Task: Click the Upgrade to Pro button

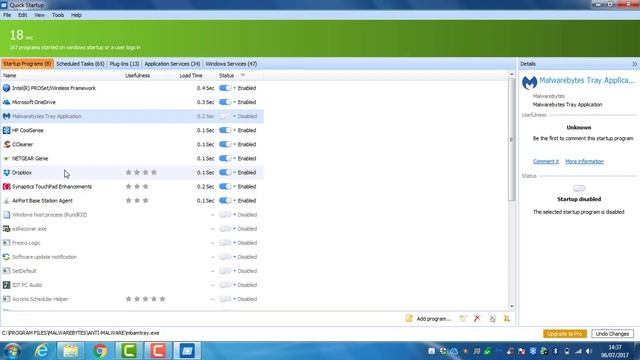Action: (x=564, y=334)
